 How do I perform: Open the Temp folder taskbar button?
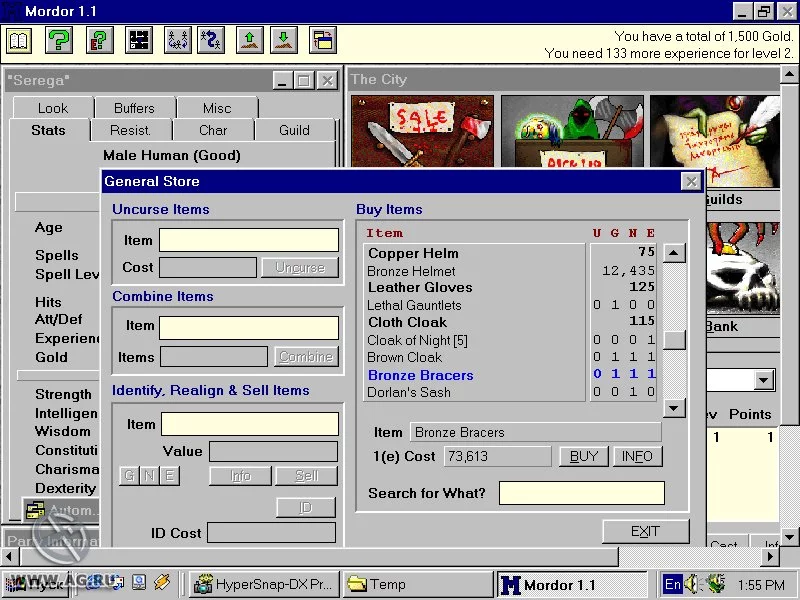pos(417,584)
